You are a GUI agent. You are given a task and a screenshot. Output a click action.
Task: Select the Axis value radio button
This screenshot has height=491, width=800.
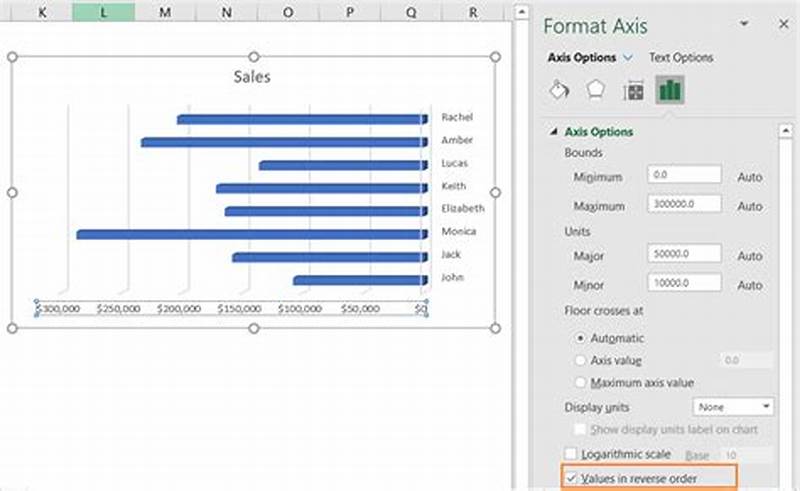(x=580, y=360)
